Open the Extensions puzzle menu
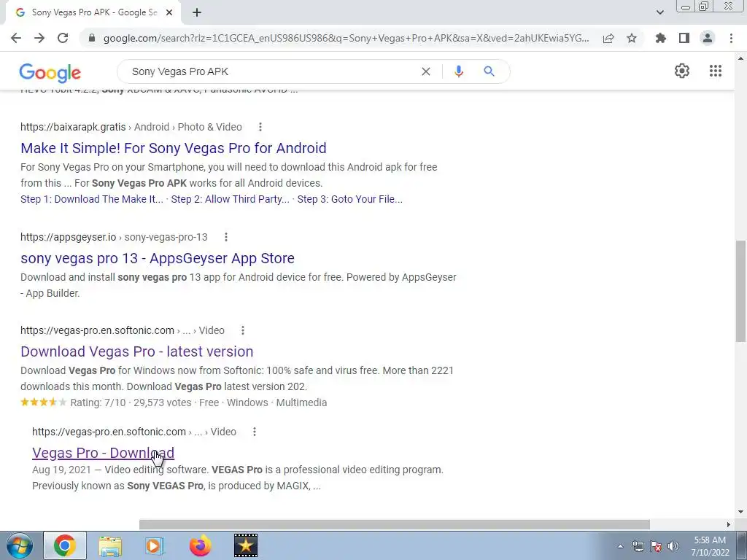 click(661, 38)
